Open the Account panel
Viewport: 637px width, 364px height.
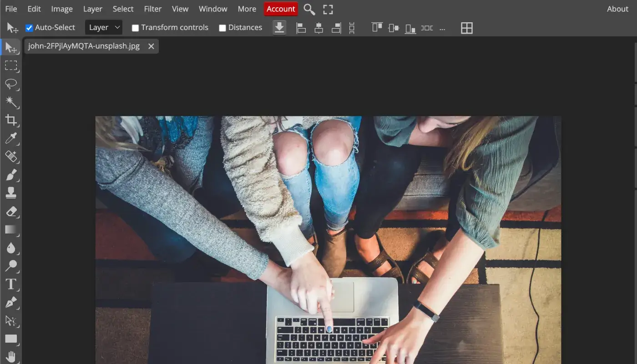pos(281,9)
